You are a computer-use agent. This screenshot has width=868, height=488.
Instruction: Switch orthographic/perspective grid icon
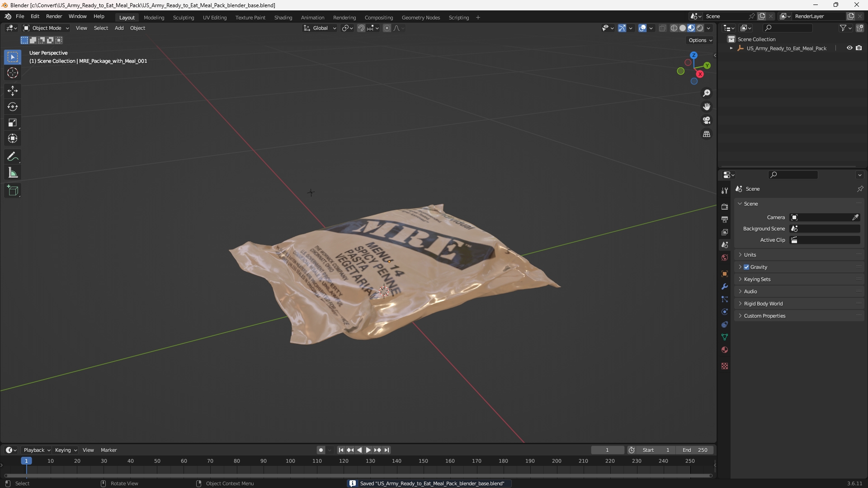pyautogui.click(x=707, y=134)
